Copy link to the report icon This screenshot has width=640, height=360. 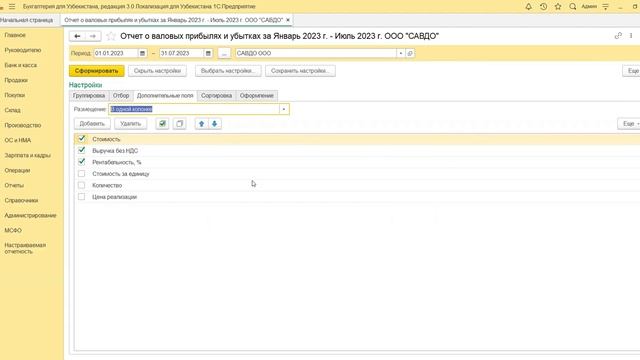coord(618,36)
